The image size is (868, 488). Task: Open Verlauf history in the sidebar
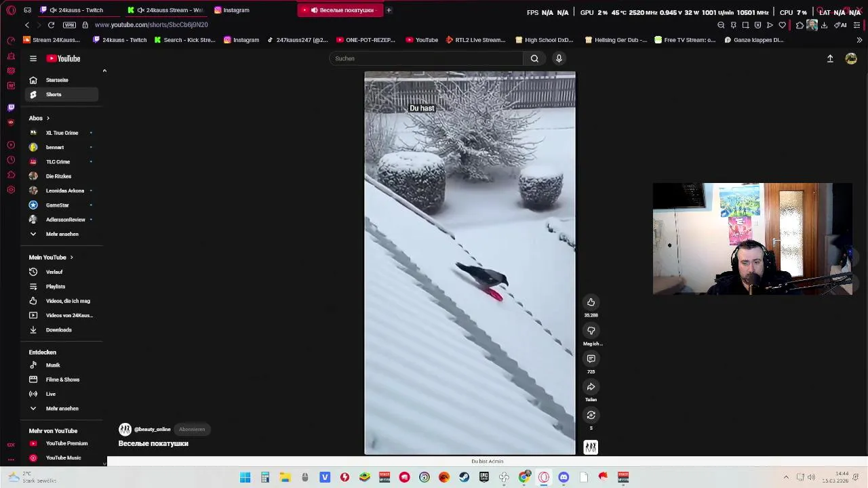click(62, 272)
